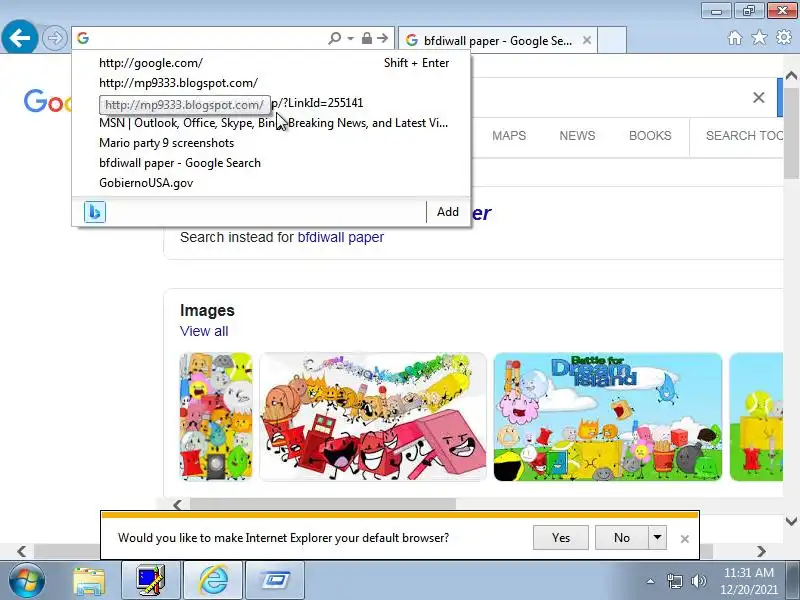Click the lock security icon
Image resolution: width=800 pixels, height=600 pixels.
[366, 38]
